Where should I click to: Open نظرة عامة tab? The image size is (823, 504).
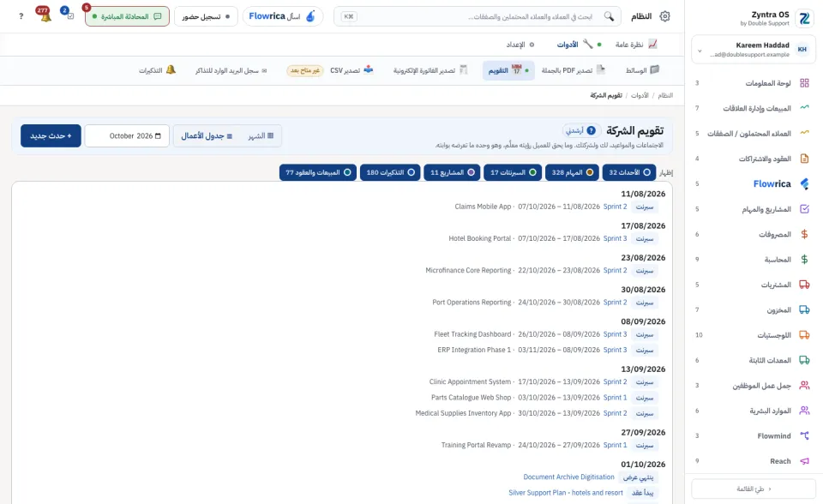click(635, 45)
